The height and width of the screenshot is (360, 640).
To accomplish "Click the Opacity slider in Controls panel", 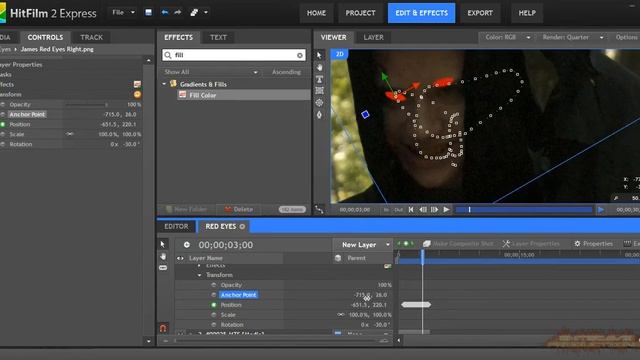I will click(87, 104).
